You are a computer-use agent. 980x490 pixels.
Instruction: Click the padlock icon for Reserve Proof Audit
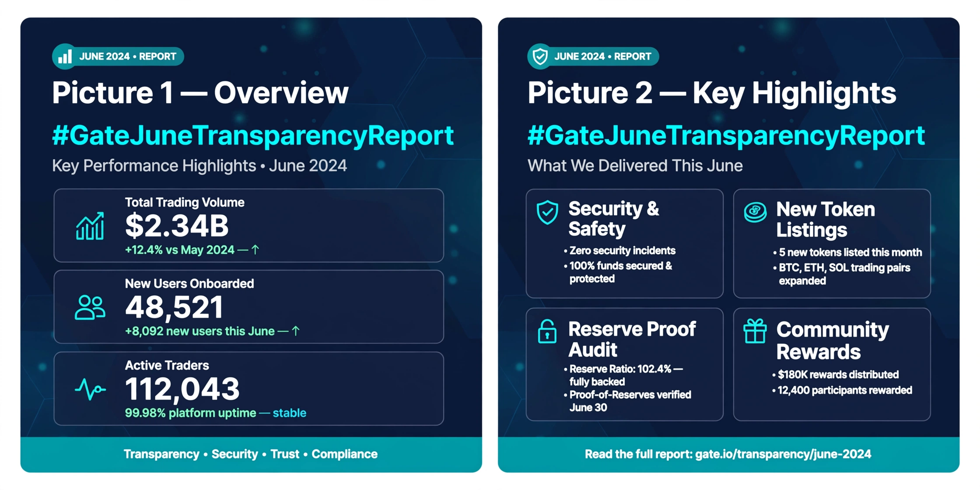547,331
